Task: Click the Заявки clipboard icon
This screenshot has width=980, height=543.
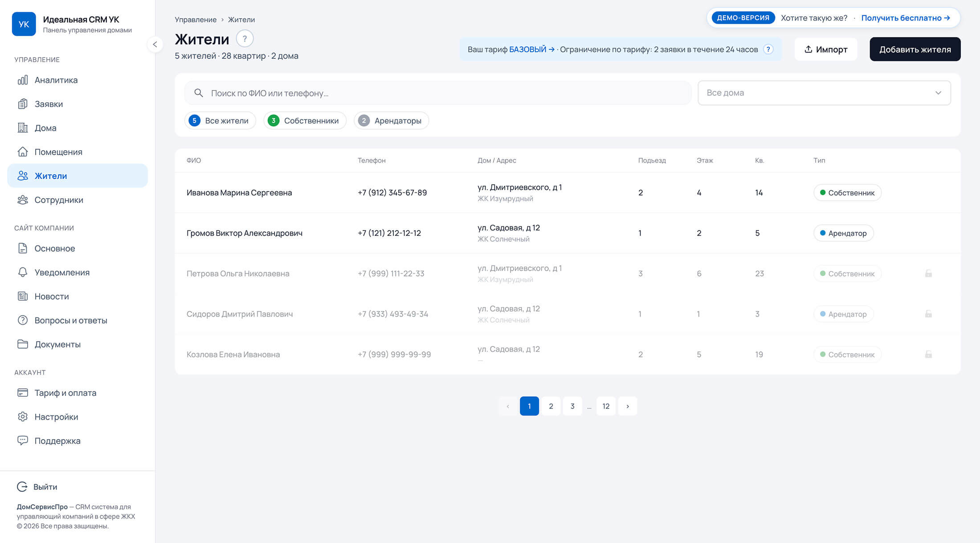Action: [23, 104]
